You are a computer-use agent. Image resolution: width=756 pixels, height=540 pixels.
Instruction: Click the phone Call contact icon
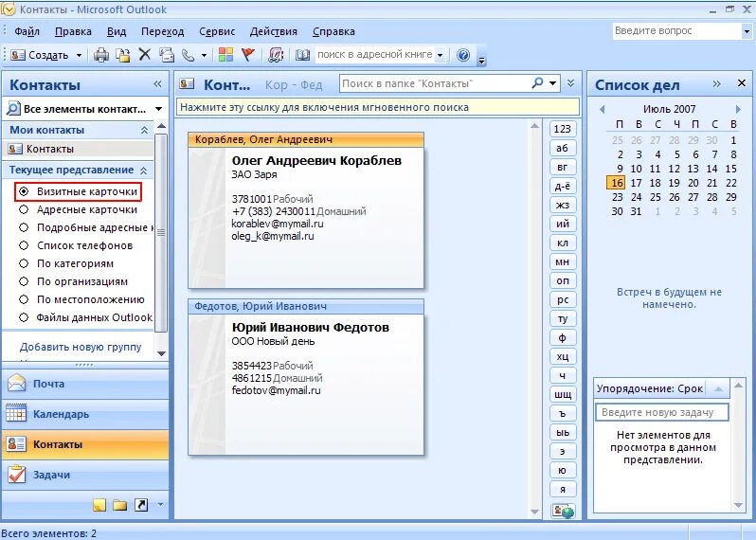[188, 55]
